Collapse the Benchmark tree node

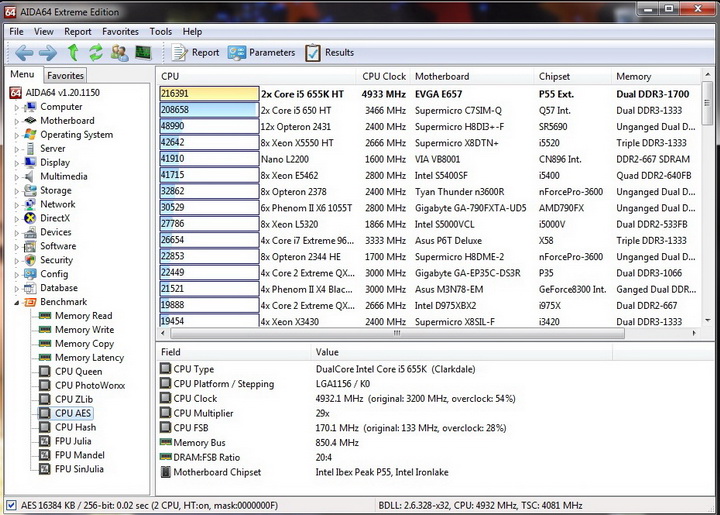pyautogui.click(x=15, y=302)
